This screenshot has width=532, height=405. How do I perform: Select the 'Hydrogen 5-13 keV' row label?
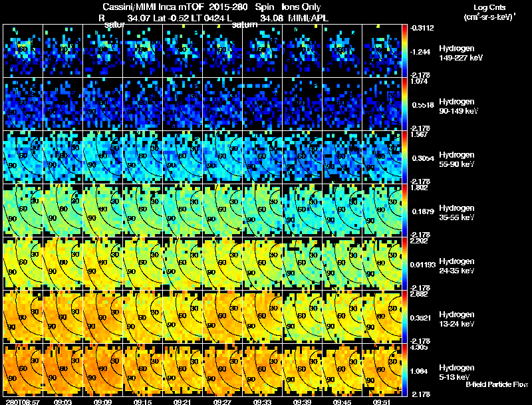456,372
